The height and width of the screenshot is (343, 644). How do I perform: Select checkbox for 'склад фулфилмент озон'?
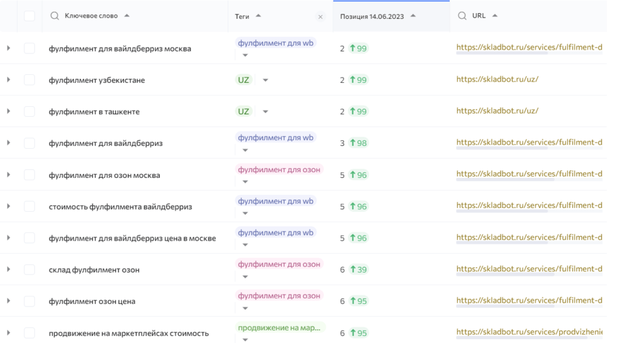[x=30, y=269]
